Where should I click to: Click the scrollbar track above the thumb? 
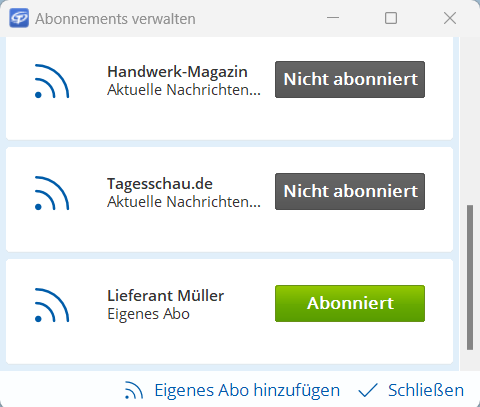coord(470,121)
